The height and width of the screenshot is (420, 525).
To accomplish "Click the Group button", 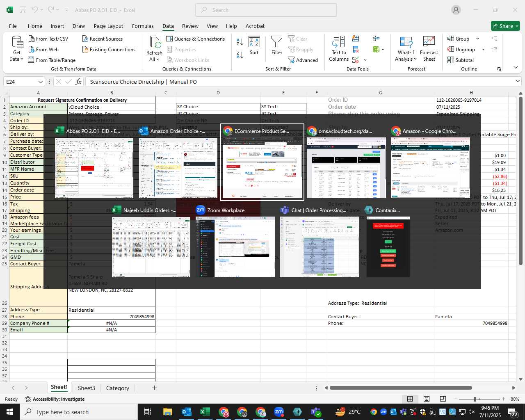I will point(459,39).
